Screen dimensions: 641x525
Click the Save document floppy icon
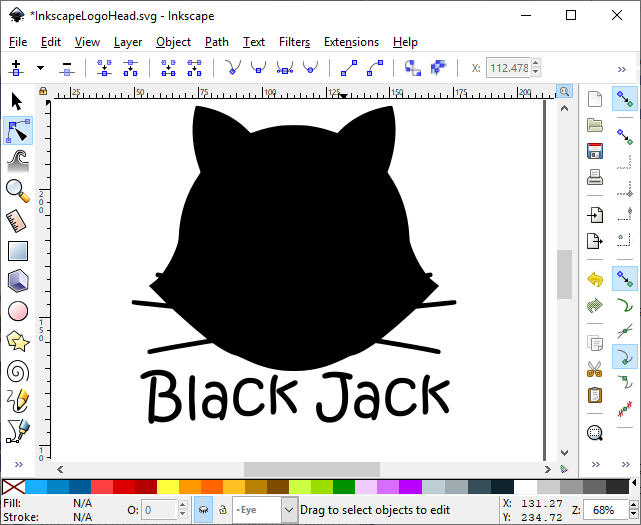pos(595,151)
